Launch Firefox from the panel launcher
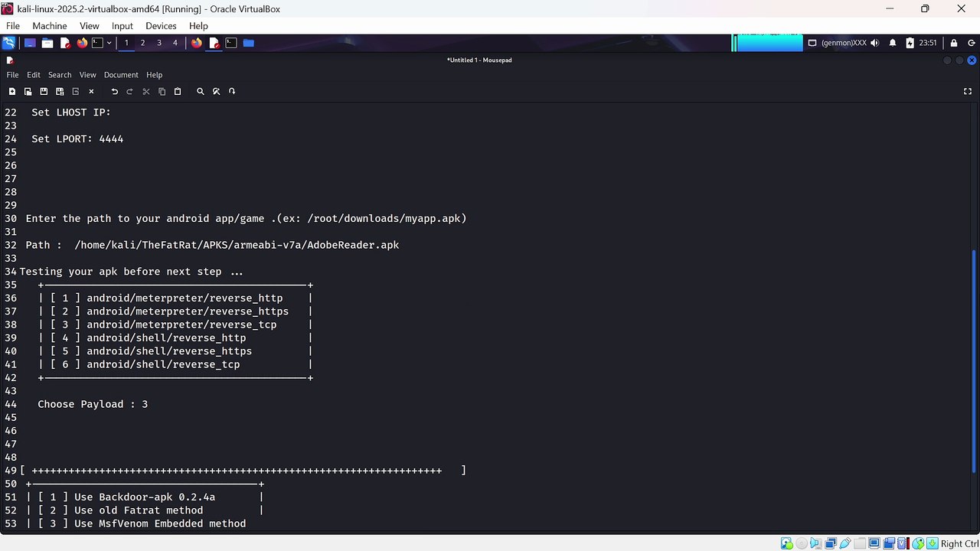The width and height of the screenshot is (980, 551). coord(82,43)
